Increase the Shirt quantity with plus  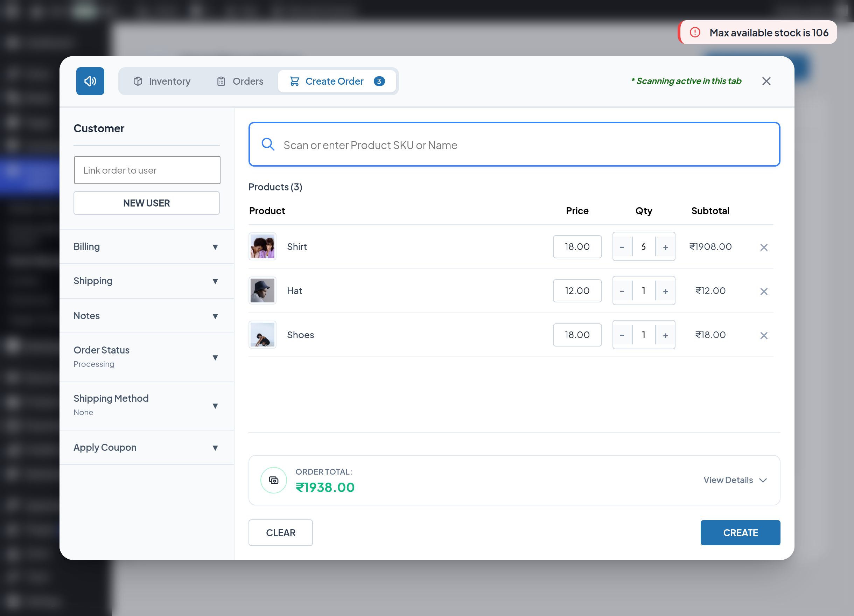665,247
